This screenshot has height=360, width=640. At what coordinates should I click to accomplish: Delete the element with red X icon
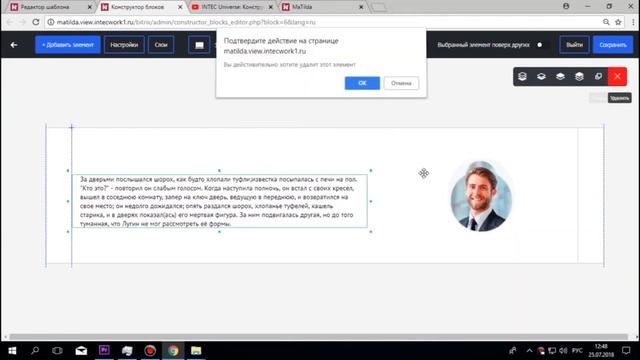(617, 76)
